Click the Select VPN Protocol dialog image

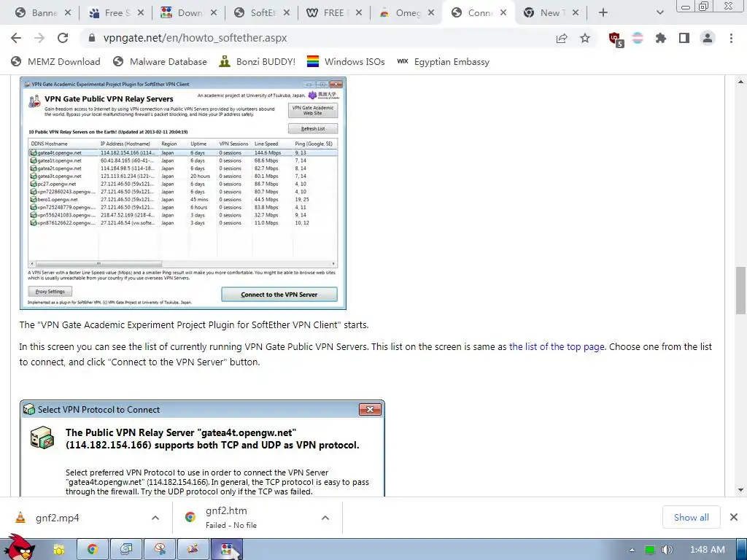pos(202,448)
